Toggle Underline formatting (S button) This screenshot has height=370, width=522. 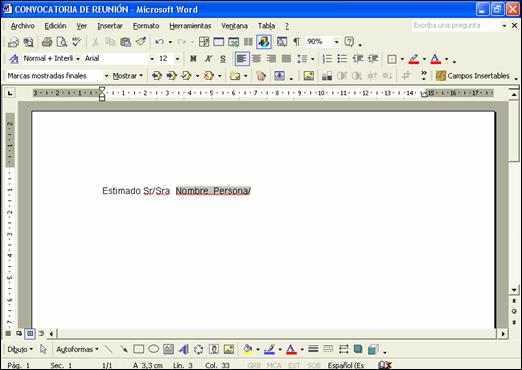click(223, 59)
